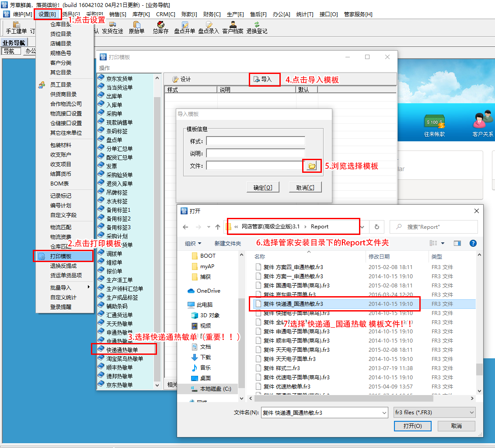
Task: Open the 原始单 toolbar icon
Action: pos(136,28)
